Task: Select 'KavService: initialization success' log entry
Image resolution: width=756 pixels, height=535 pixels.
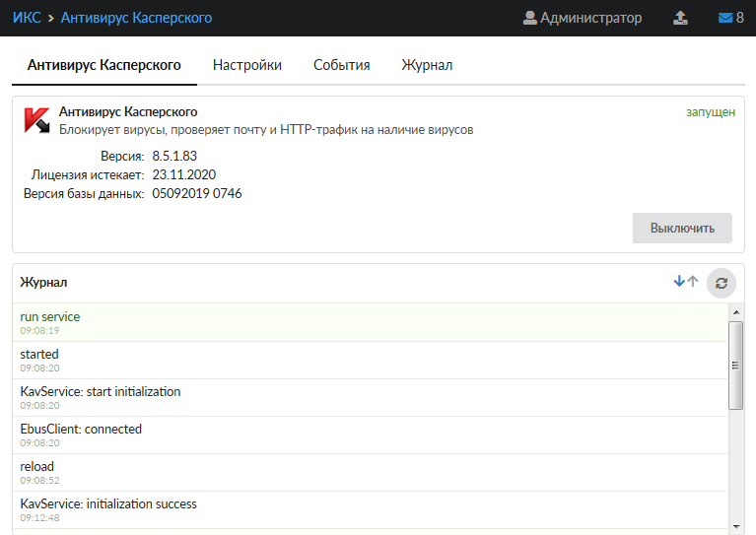Action: tap(371, 510)
